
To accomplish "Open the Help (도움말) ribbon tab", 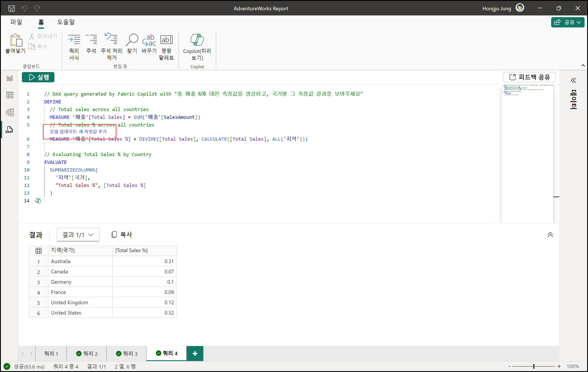I will tap(66, 22).
